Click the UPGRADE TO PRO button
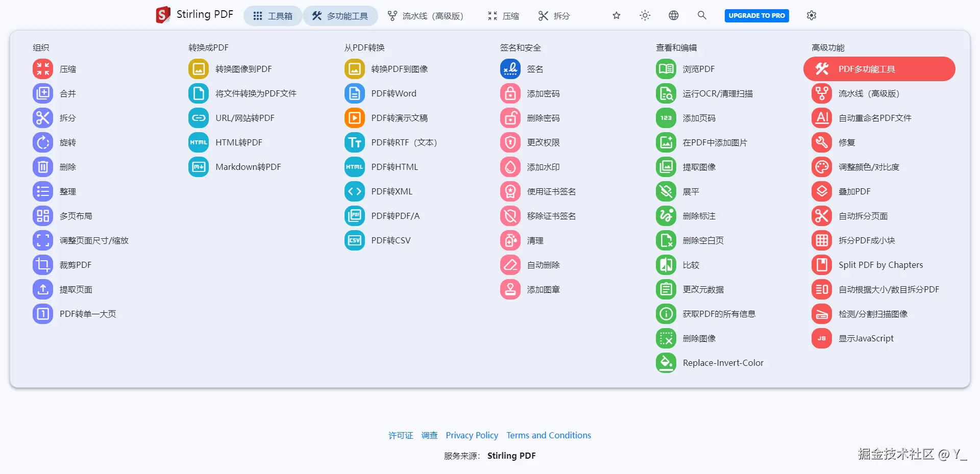The height and width of the screenshot is (474, 980). 756,15
